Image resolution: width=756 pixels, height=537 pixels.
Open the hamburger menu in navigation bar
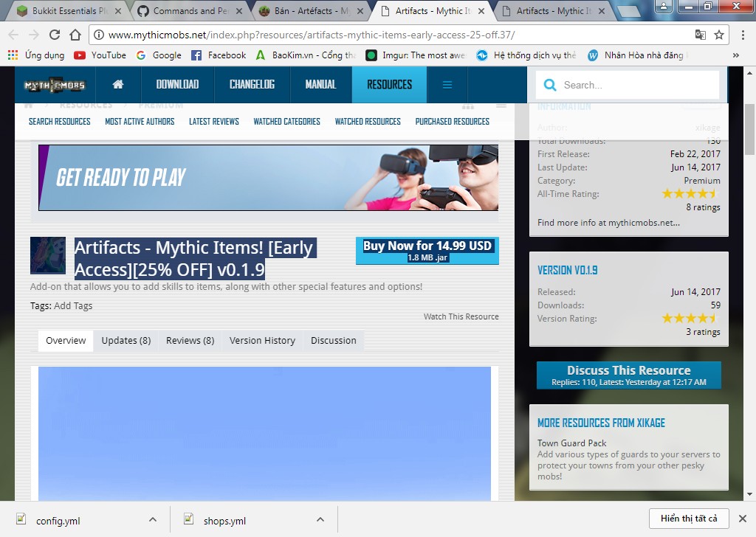tap(447, 85)
